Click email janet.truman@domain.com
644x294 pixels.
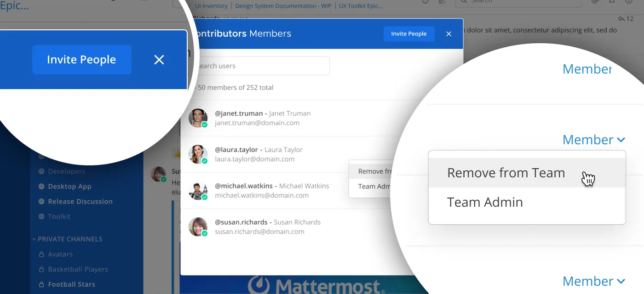click(x=257, y=123)
